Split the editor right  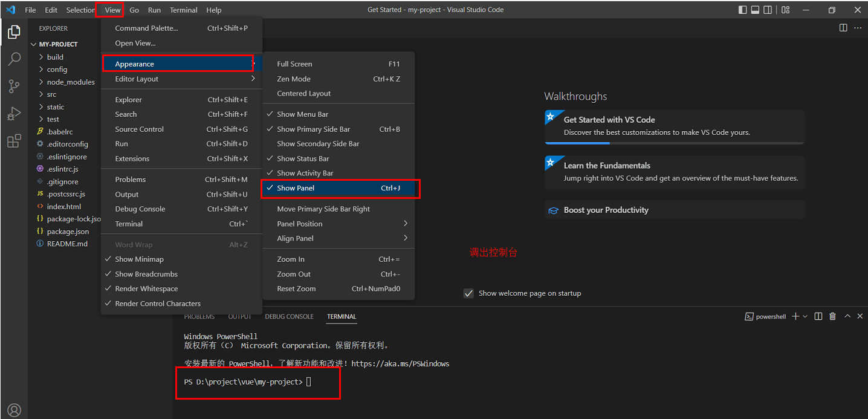[x=843, y=28]
